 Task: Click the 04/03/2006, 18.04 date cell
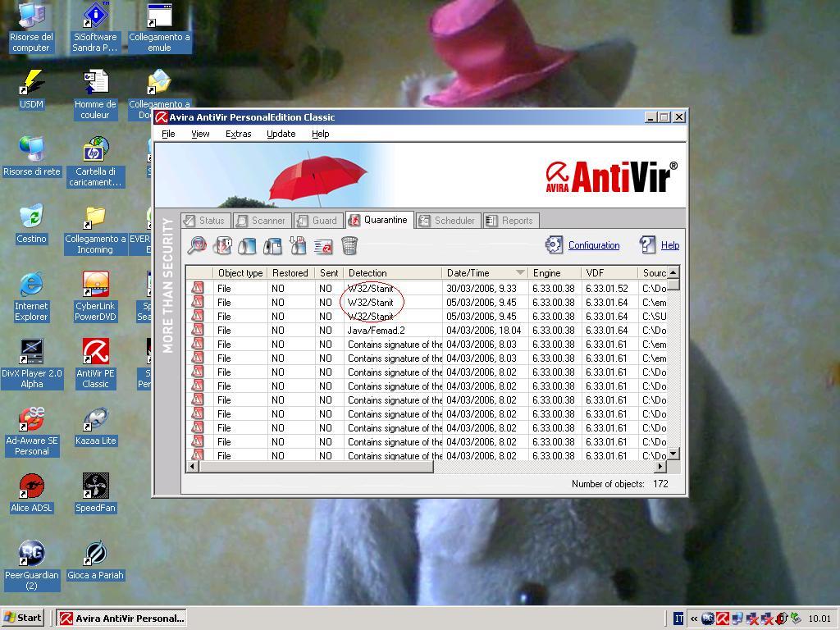click(483, 331)
